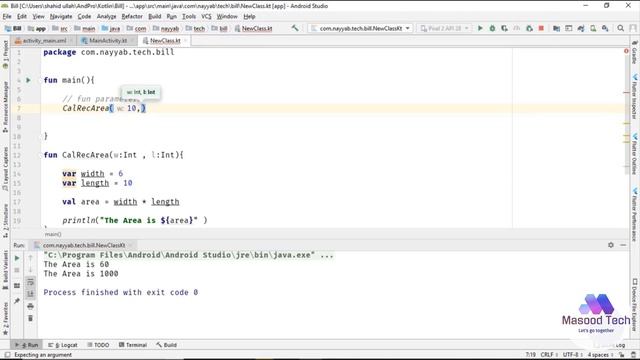Click the 7:19 cursor position status
Image resolution: width=640 pixels, height=360 pixels.
(x=531, y=355)
